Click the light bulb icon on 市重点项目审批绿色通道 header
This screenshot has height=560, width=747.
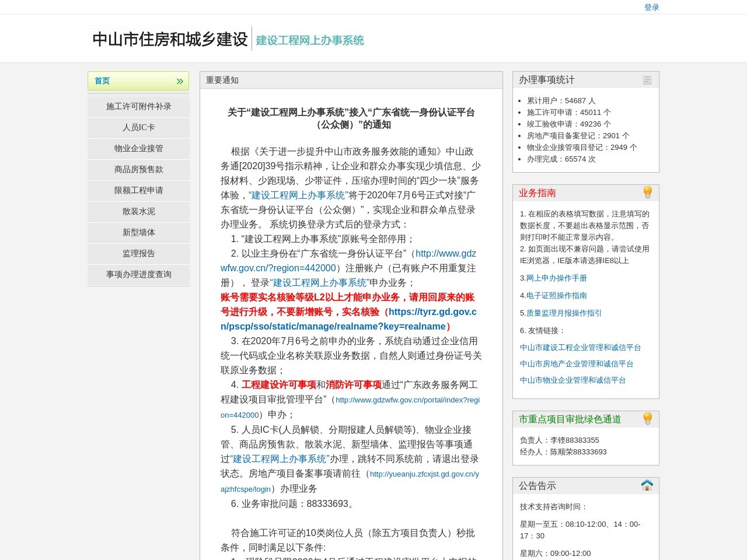(x=647, y=418)
